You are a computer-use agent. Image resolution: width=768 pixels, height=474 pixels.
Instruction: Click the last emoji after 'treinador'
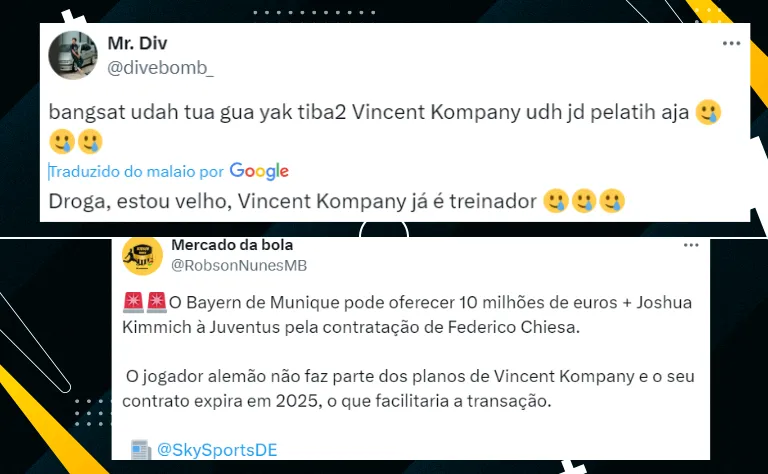tap(612, 201)
